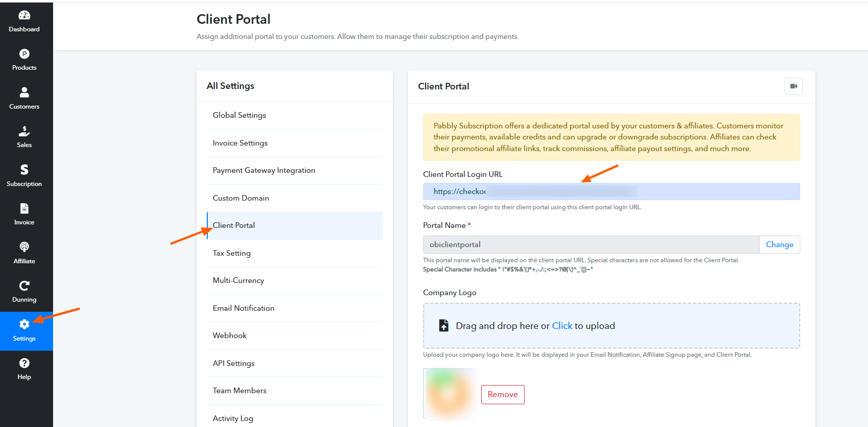Click the Client Portal Login URL field

(611, 192)
